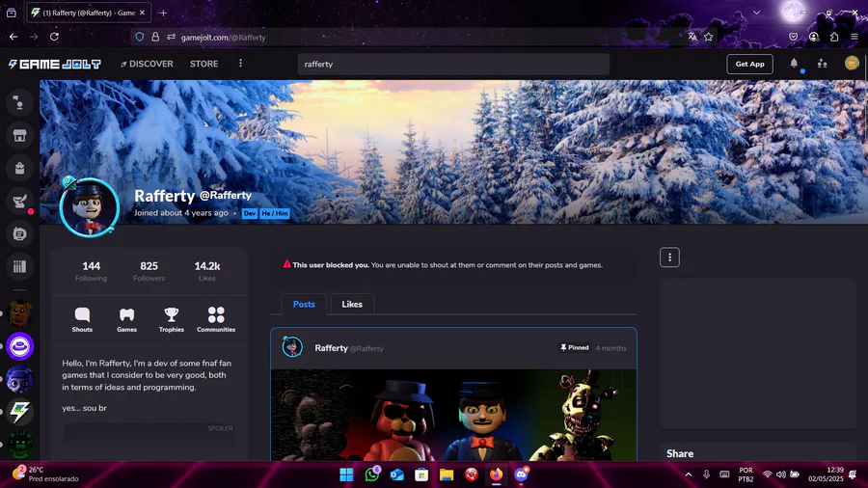Click the Get App button
Image resolution: width=868 pixels, height=488 pixels.
pyautogui.click(x=749, y=65)
